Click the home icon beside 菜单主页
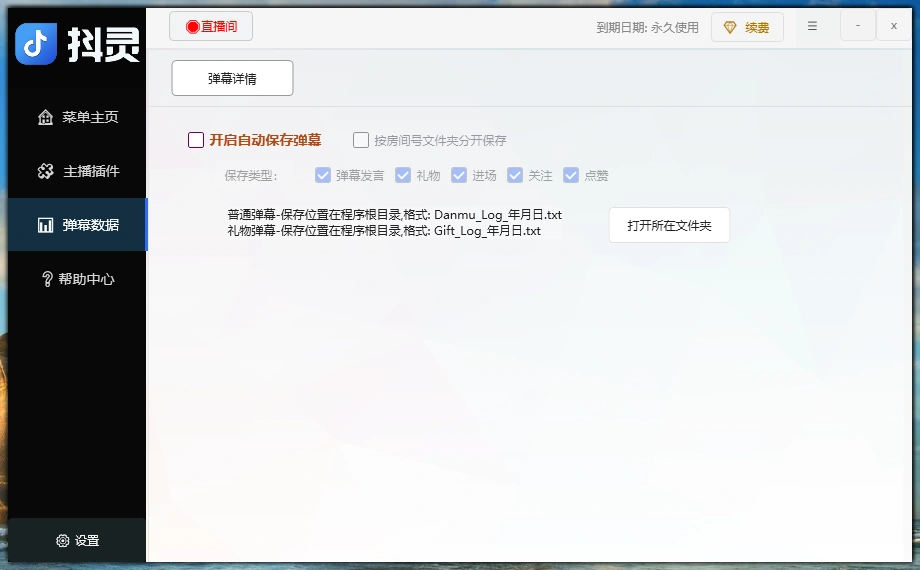The height and width of the screenshot is (570, 920). click(45, 117)
